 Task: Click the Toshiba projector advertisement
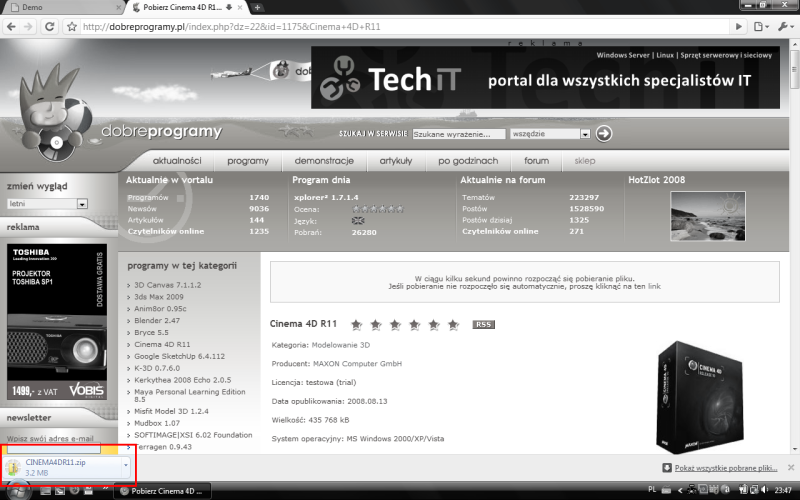coord(57,322)
